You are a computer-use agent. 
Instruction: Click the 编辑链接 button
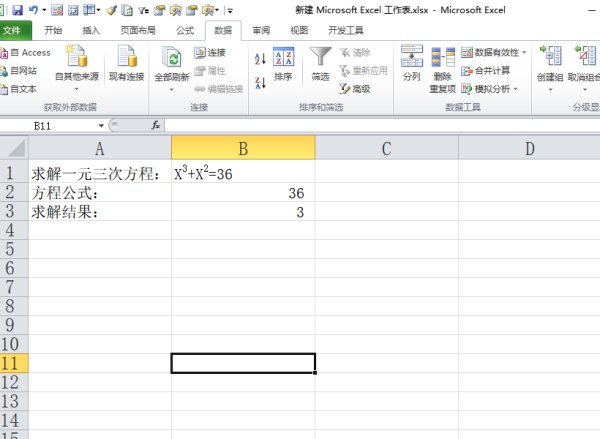coord(218,89)
